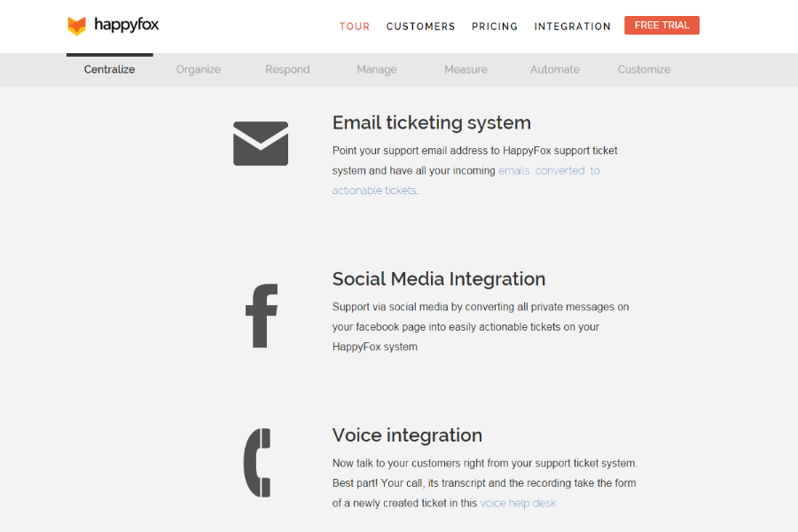This screenshot has width=798, height=532.
Task: Open the Customize tab
Action: pos(644,69)
